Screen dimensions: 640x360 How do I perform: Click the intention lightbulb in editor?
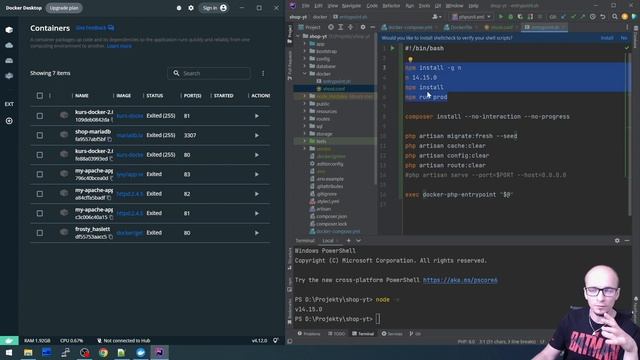410,59
